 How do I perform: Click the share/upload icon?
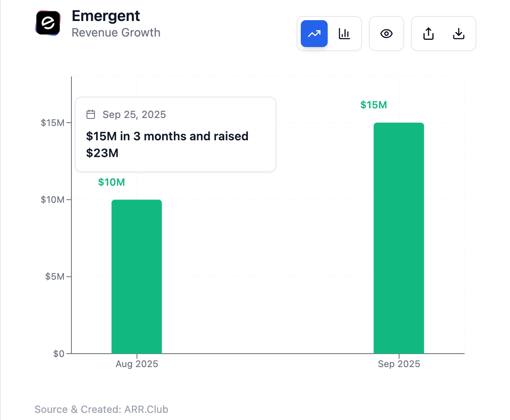click(429, 34)
